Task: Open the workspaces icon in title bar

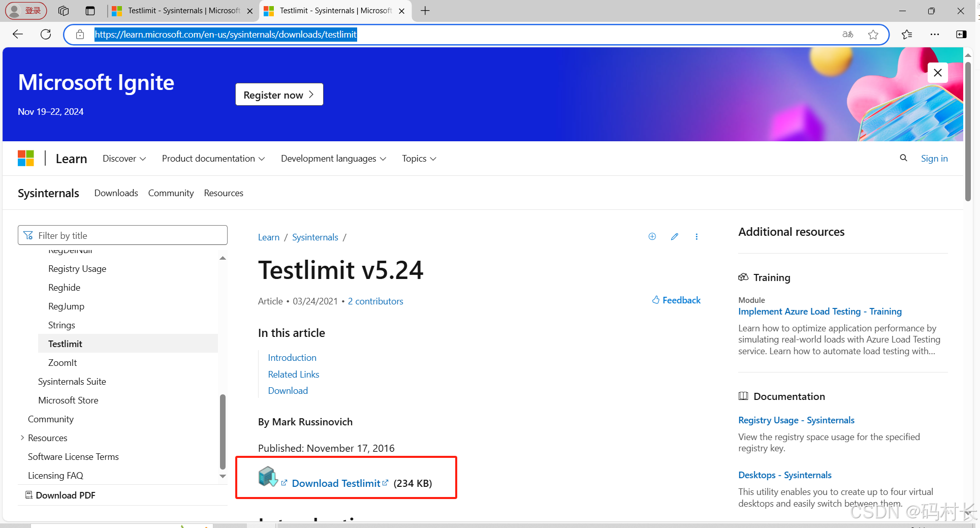Action: tap(64, 11)
